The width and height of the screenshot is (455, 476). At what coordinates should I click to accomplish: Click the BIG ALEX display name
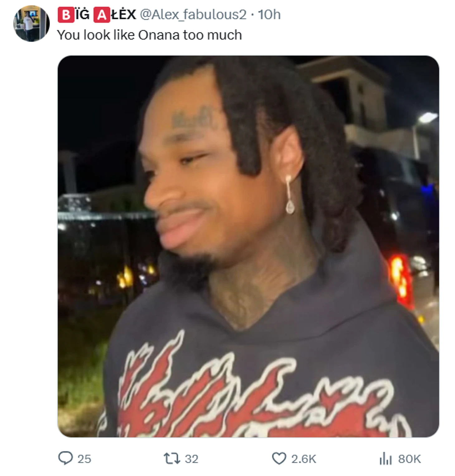click(97, 15)
